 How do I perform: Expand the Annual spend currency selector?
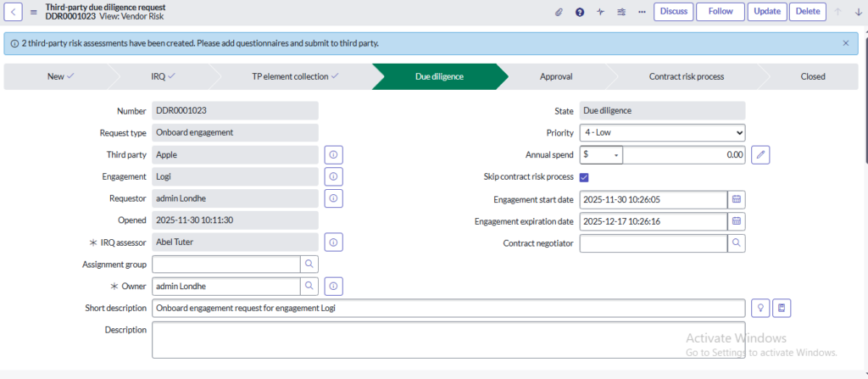(601, 155)
